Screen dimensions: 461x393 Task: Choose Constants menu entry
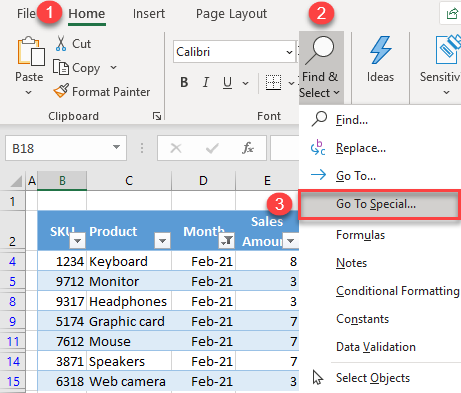tap(362, 319)
